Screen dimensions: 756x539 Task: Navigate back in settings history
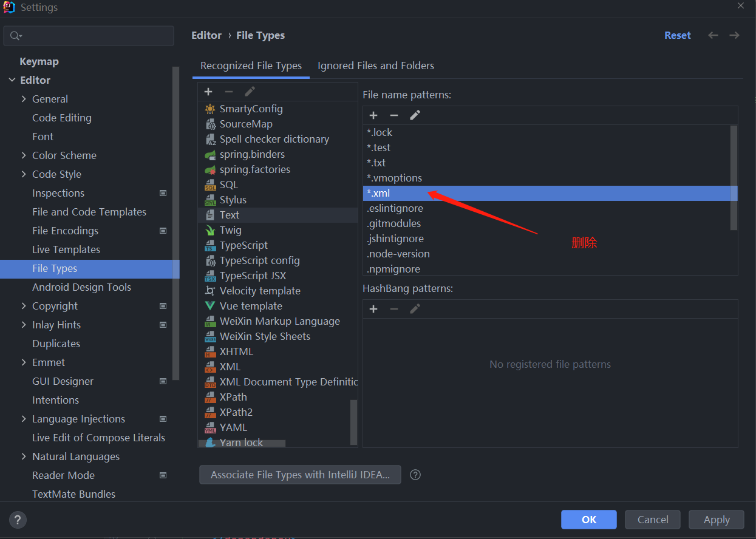click(713, 35)
